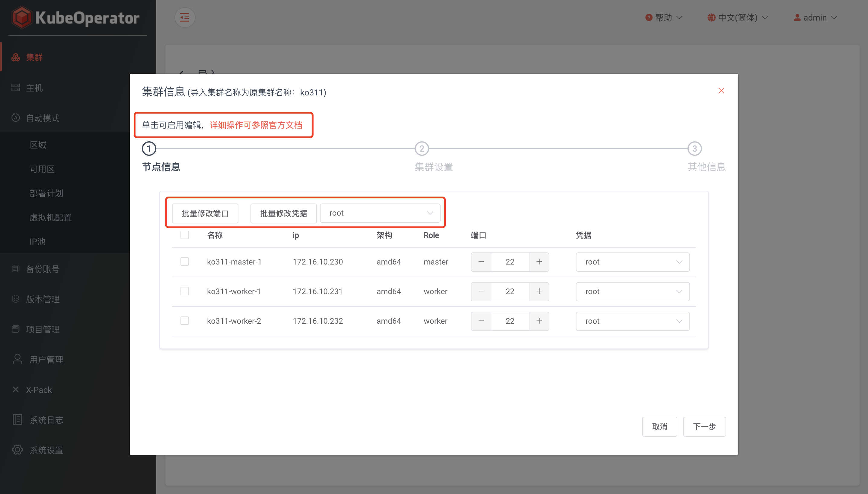Open the credential dropdown for ko311-worker-1
The image size is (868, 494).
coord(632,291)
